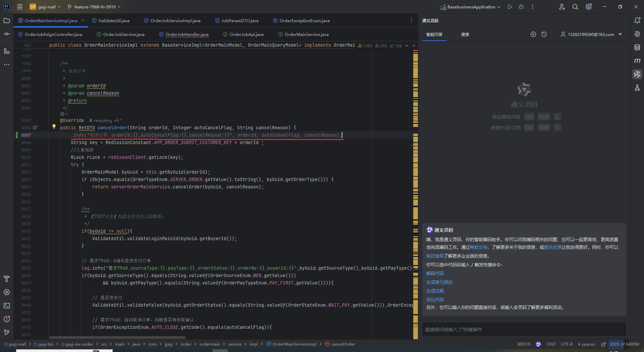This screenshot has height=352, width=644.
Task: Jump to previous highlighted problem arrow
Action: [x=407, y=46]
